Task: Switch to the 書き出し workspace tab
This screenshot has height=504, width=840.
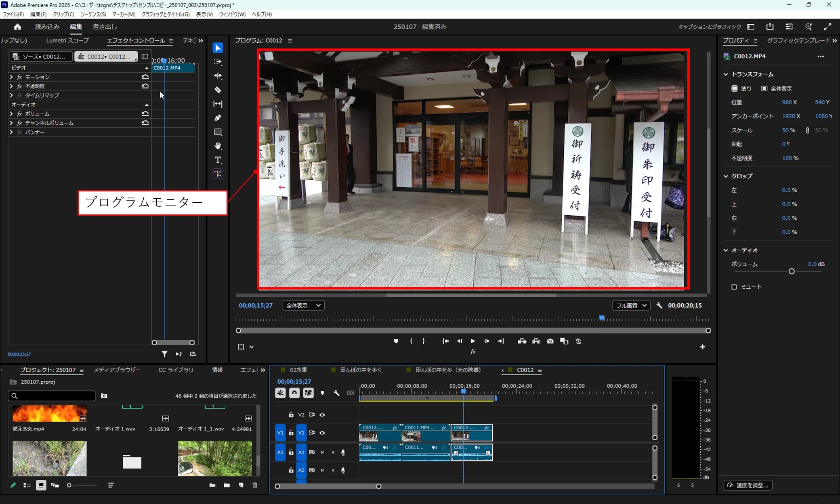Action: (105, 27)
